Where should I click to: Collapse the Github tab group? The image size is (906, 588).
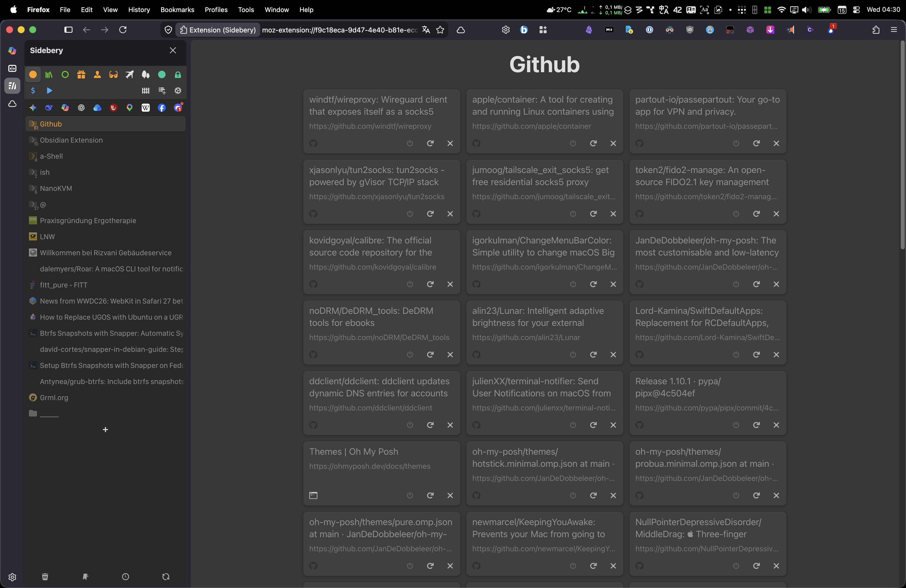33,124
